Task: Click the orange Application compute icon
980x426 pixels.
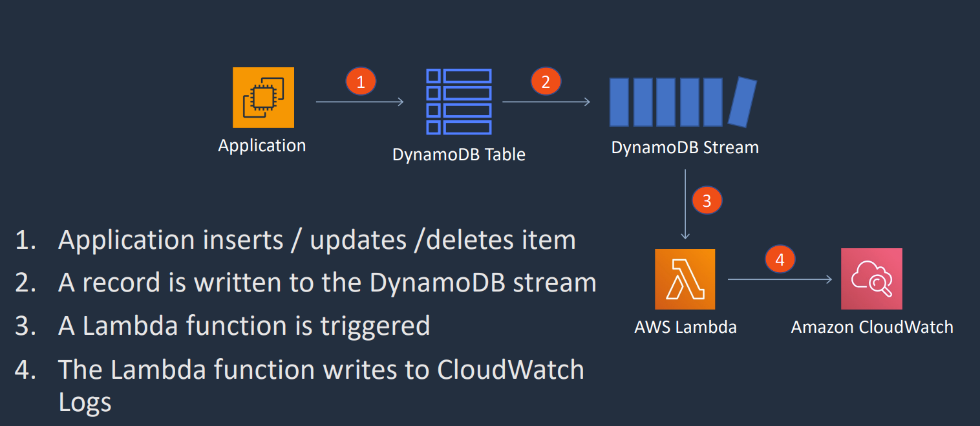Action: click(263, 98)
